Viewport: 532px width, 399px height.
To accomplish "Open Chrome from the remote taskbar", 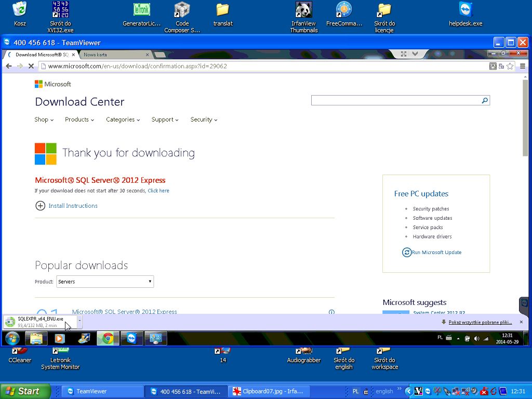I will coord(108,338).
